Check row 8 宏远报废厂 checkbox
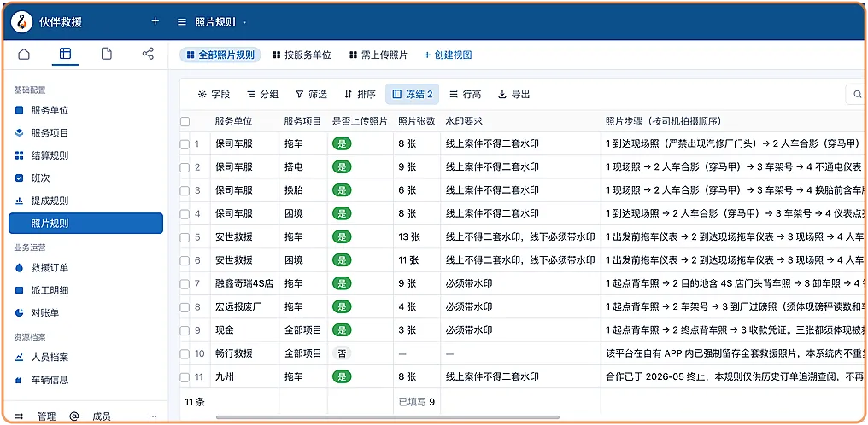868x425 pixels. click(x=185, y=307)
